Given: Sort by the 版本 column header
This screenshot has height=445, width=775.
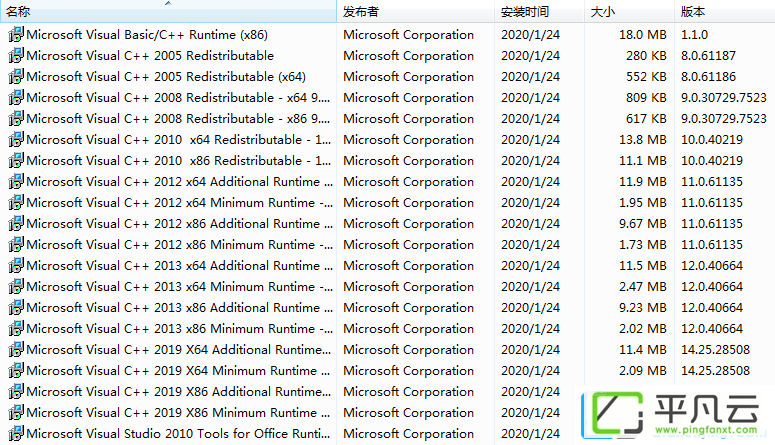Looking at the screenshot, I should 725,11.
